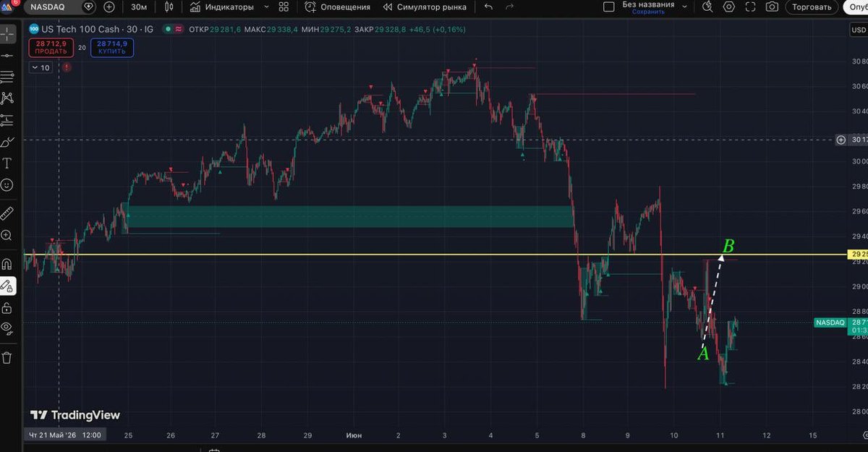
Task: Redo the last action
Action: click(510, 7)
